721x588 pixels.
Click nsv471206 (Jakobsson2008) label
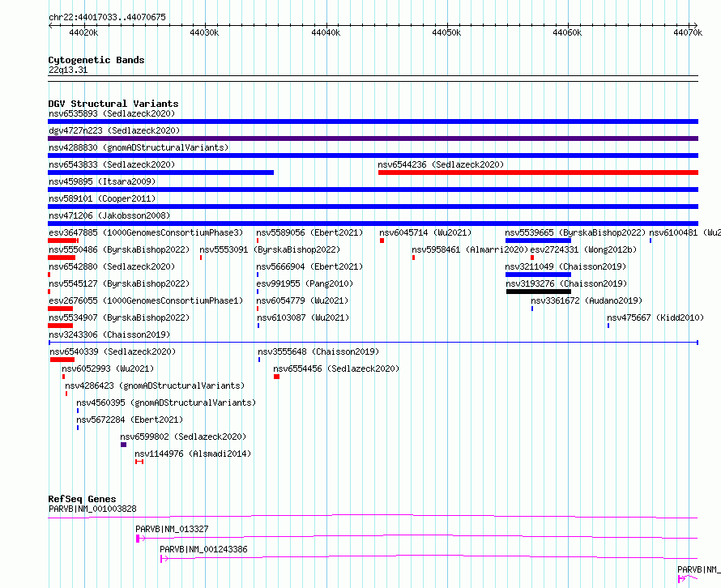pos(109,215)
